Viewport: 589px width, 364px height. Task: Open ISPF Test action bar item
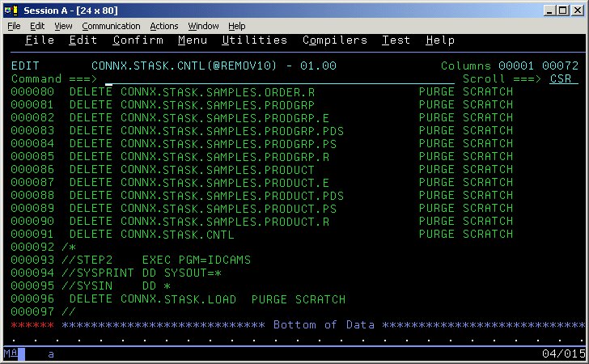coord(396,40)
